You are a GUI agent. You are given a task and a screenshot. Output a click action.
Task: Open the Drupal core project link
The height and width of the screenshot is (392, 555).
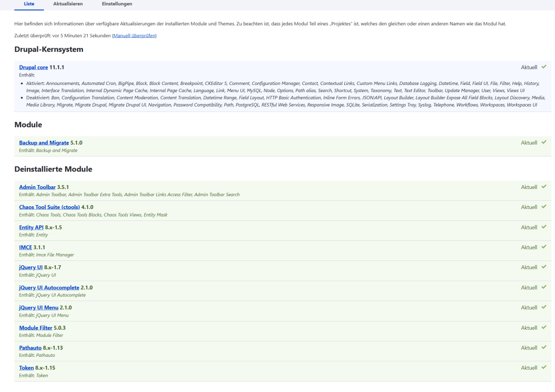[x=34, y=67]
